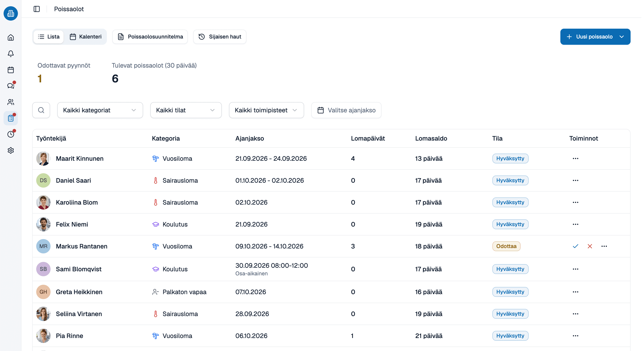Open the home icon in the sidebar
The height and width of the screenshot is (351, 644).
11,38
